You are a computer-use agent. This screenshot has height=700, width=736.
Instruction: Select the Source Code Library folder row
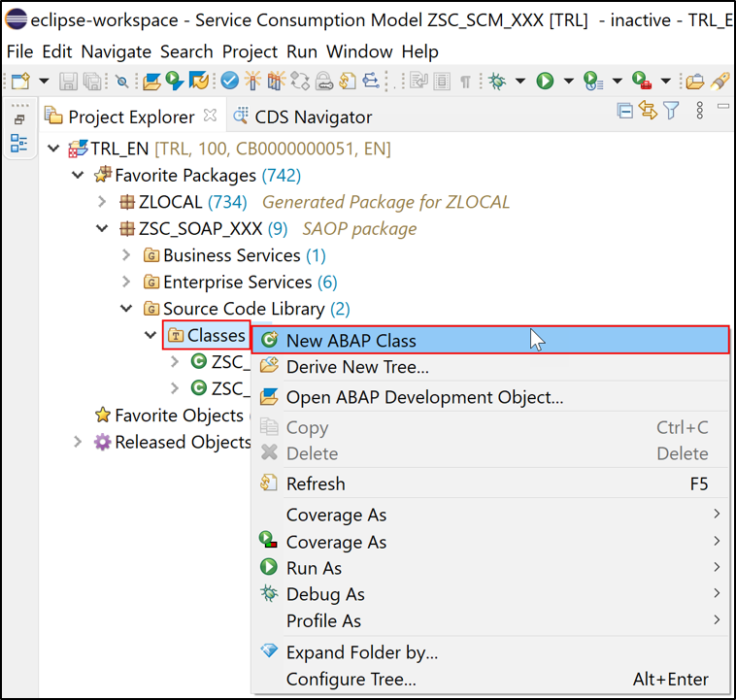(247, 309)
